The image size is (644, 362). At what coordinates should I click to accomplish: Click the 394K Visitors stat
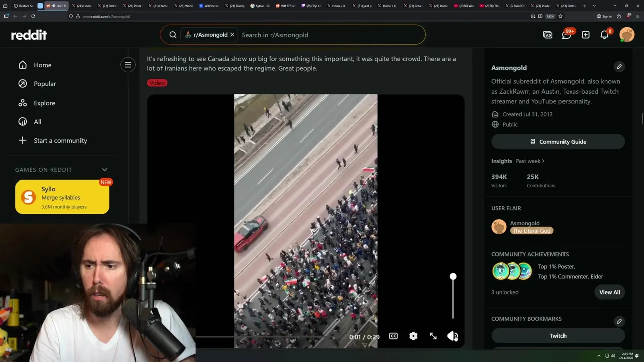tap(499, 181)
